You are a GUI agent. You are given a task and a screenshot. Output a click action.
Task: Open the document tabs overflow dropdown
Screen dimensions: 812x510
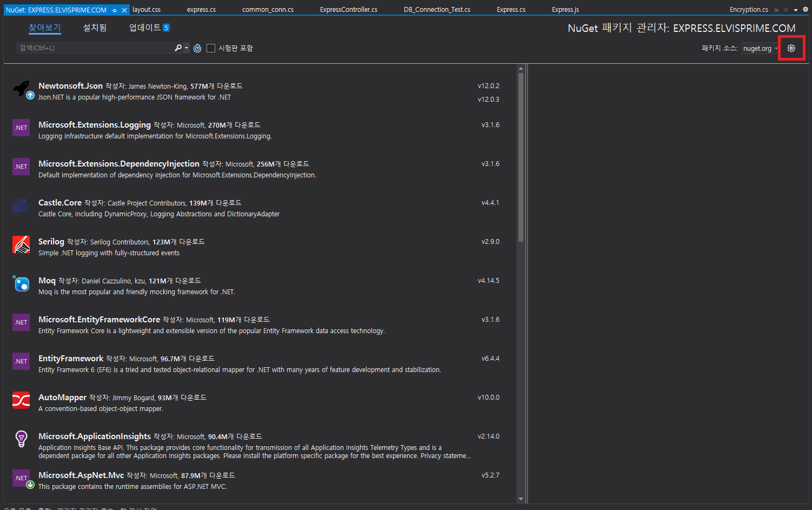[x=796, y=10]
